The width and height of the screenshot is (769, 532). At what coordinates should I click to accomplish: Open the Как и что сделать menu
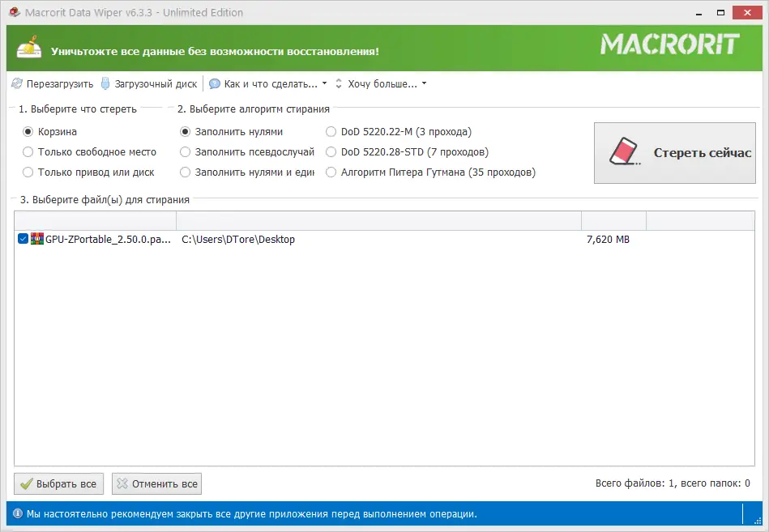coord(267,83)
